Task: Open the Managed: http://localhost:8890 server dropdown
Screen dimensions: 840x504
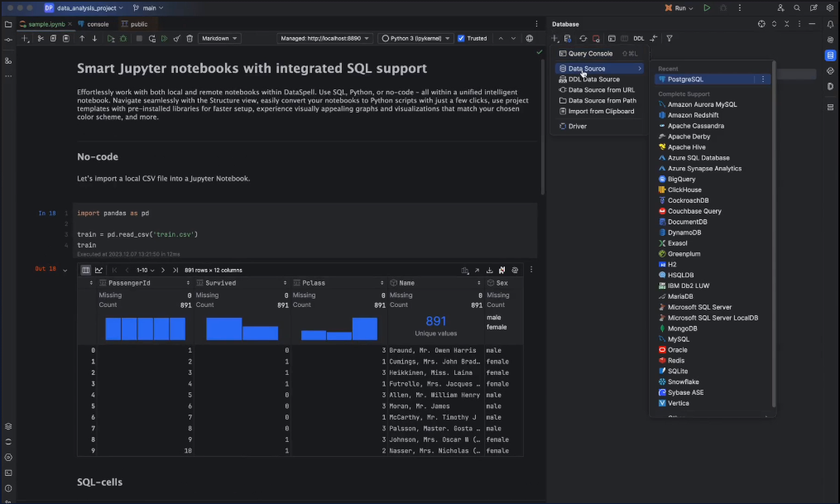Action: 324,39
